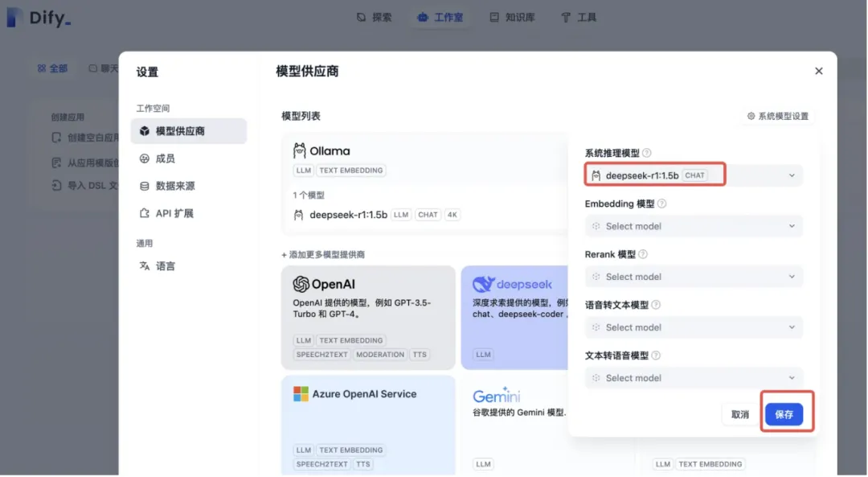Image resolution: width=868 pixels, height=477 pixels.
Task: Click 保存 to save model settings
Action: coord(784,415)
